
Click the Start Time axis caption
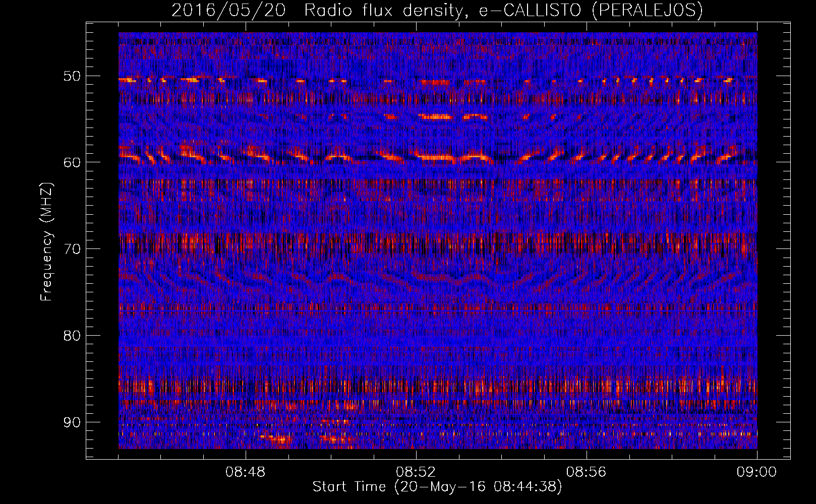coord(437,487)
